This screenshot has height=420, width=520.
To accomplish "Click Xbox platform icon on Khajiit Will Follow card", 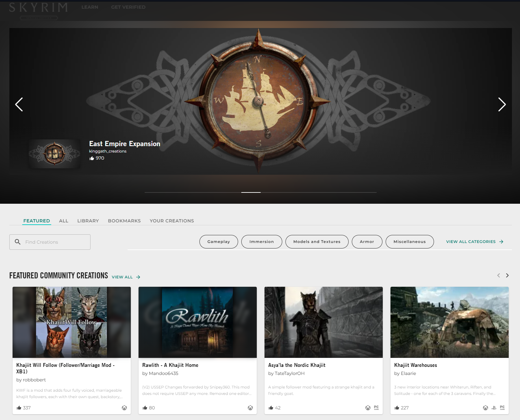I will [124, 408].
